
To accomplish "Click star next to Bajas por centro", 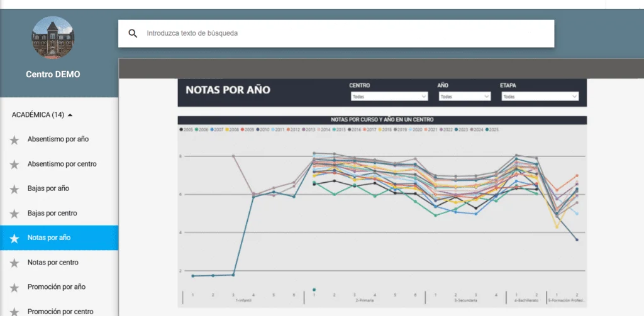I will pos(14,214).
